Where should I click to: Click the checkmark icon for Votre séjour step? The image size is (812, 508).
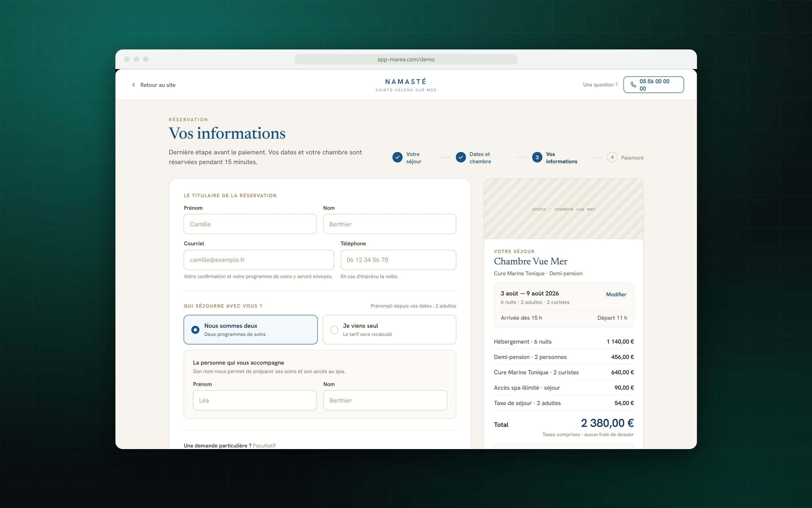[398, 157]
